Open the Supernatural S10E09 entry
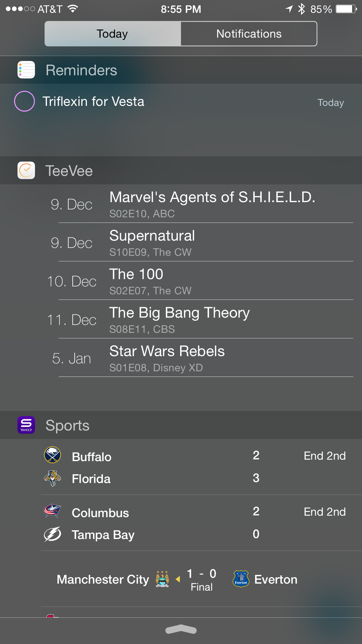Screen dimensions: 362x644 click(x=201, y=242)
